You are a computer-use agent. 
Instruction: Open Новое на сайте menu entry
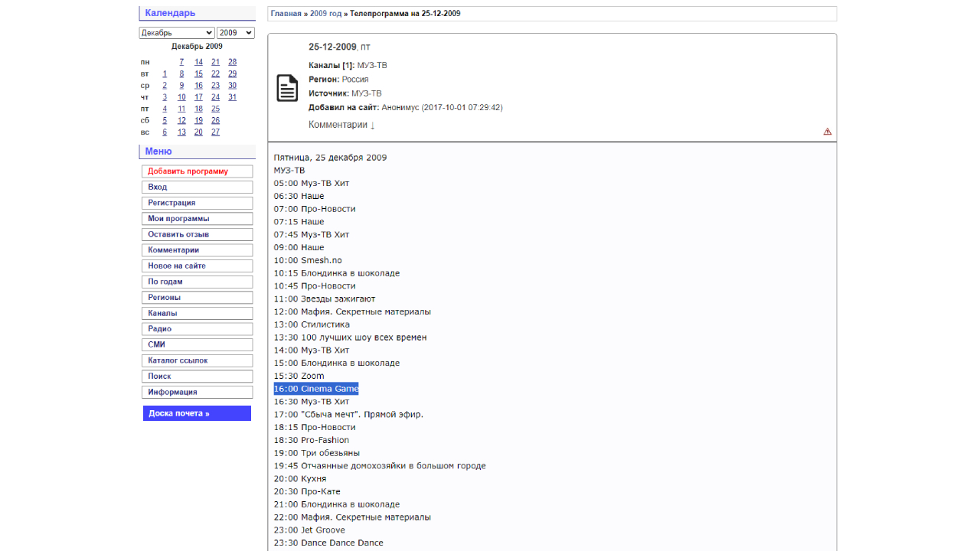click(197, 266)
